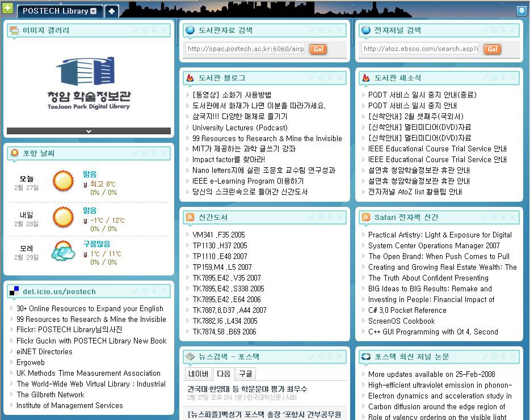
Task: Click the del.icio.us checkered icon
Action: (x=14, y=291)
